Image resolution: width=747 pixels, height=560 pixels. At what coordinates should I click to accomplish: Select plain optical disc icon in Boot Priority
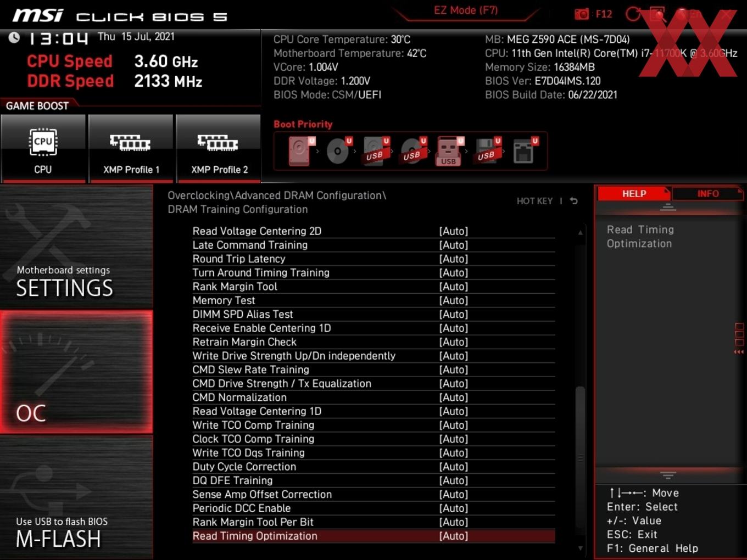(338, 150)
